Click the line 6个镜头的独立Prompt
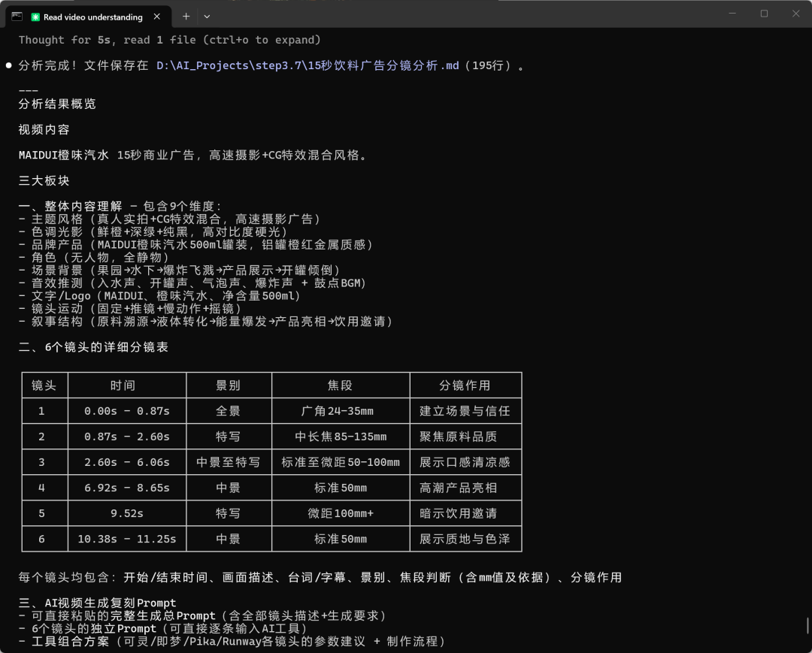 pos(164,629)
